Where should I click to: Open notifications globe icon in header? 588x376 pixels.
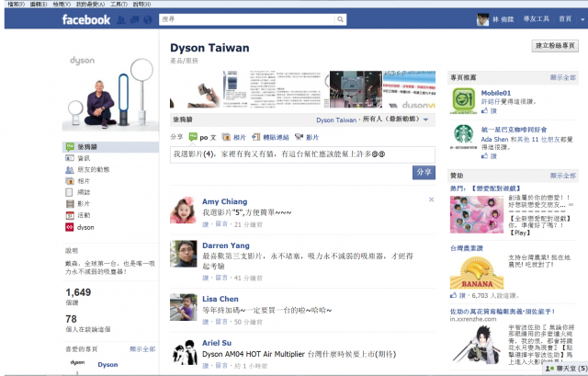click(x=148, y=20)
